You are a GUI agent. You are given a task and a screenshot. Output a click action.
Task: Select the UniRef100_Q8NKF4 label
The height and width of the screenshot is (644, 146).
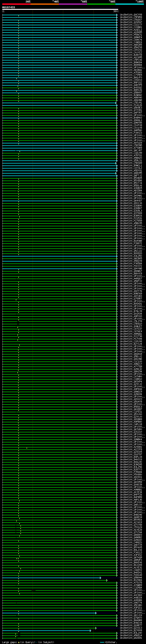pyautogui.click(x=131, y=37)
